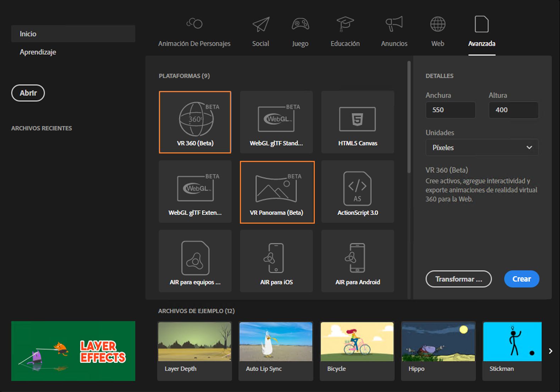Click the DETALLES heading
Viewport: 560px width, 392px height.
(439, 76)
